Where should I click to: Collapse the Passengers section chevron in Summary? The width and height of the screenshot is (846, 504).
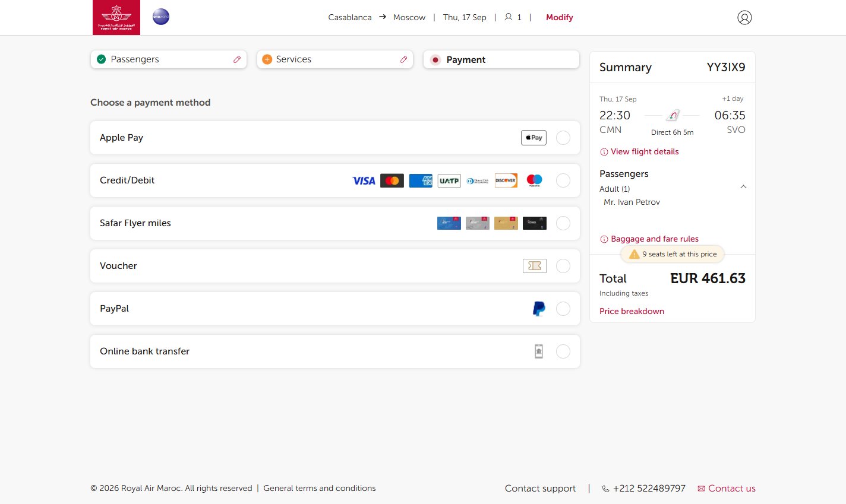(743, 187)
